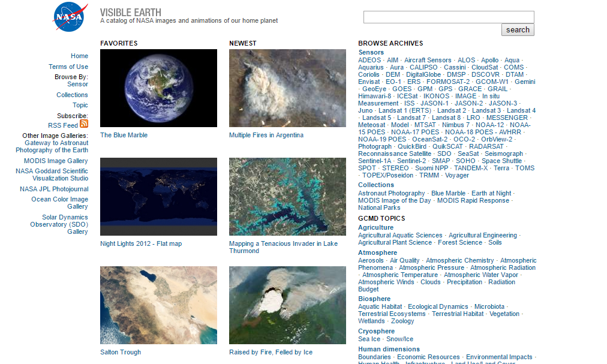This screenshot has height=364, width=607.
Task: Select the ADEOS sensor link
Action: (x=369, y=60)
